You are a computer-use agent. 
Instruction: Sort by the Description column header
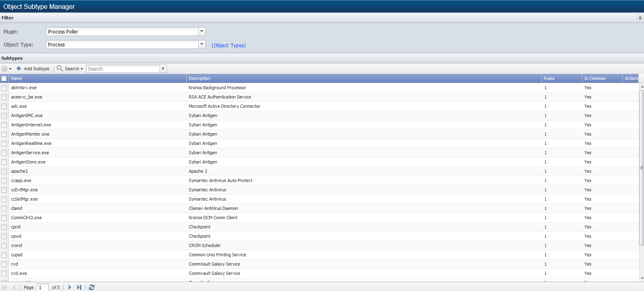364,78
